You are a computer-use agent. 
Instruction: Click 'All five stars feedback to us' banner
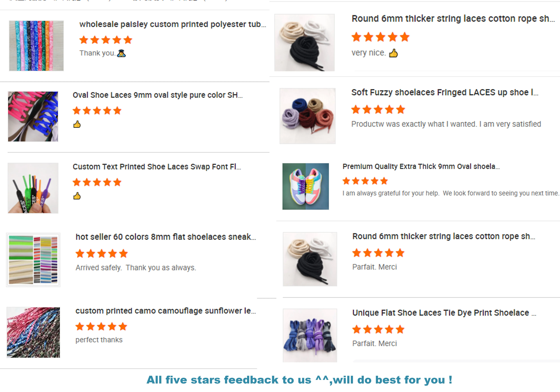click(299, 380)
